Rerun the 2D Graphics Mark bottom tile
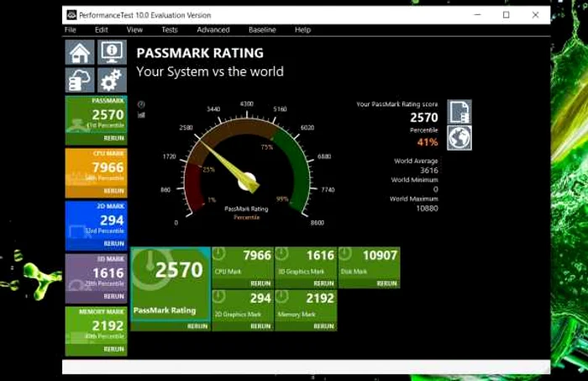The image size is (588, 381). (x=260, y=326)
